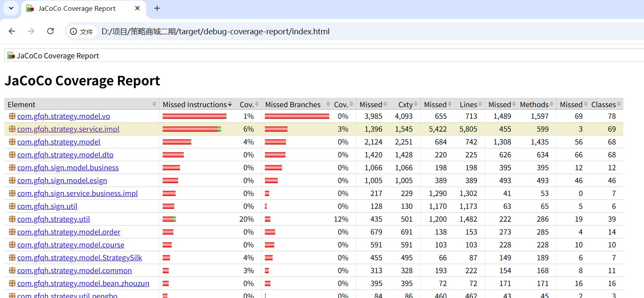Sort by Missed Branches column header

tap(296, 104)
